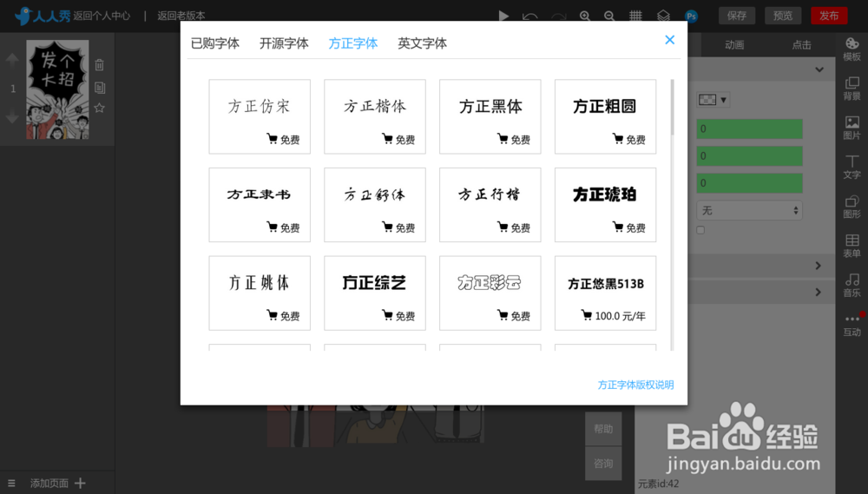Switch to 已购字体 tab
The image size is (868, 494).
coord(214,43)
